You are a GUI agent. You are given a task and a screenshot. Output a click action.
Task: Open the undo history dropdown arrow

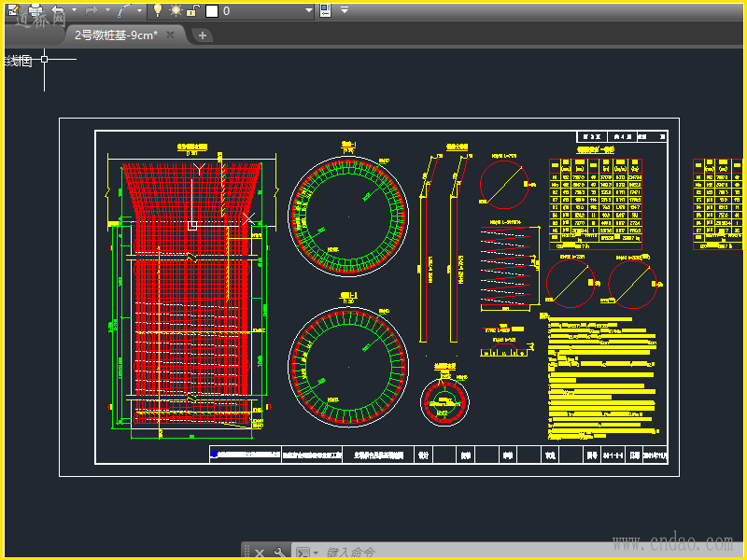(x=73, y=10)
